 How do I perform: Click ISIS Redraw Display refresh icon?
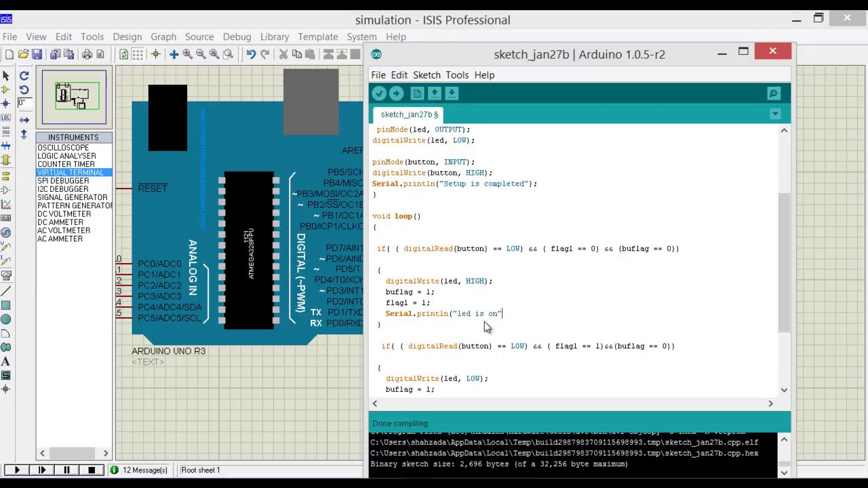(x=124, y=54)
